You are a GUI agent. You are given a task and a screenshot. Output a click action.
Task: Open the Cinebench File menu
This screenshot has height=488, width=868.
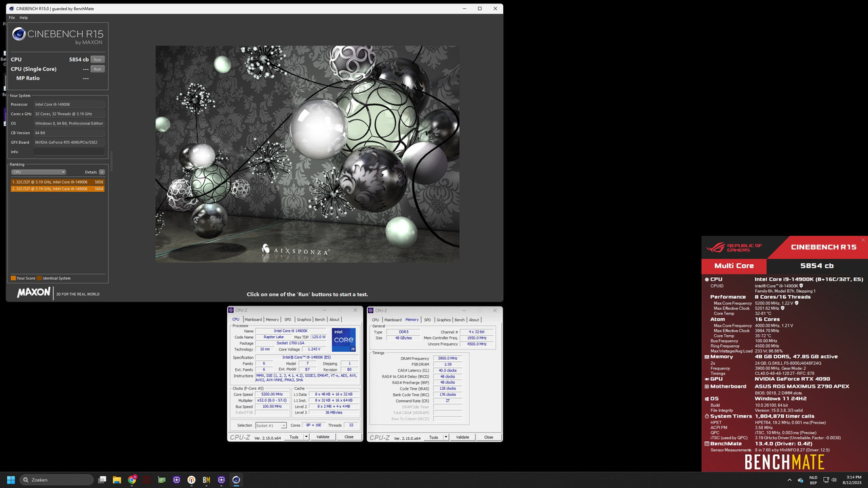[x=12, y=18]
